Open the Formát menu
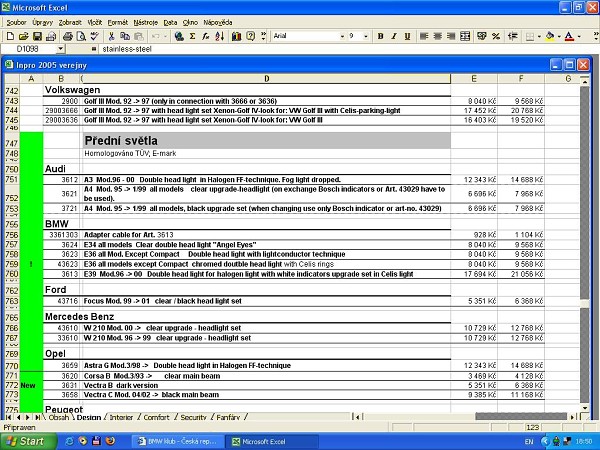The width and height of the screenshot is (600, 450). [117, 23]
